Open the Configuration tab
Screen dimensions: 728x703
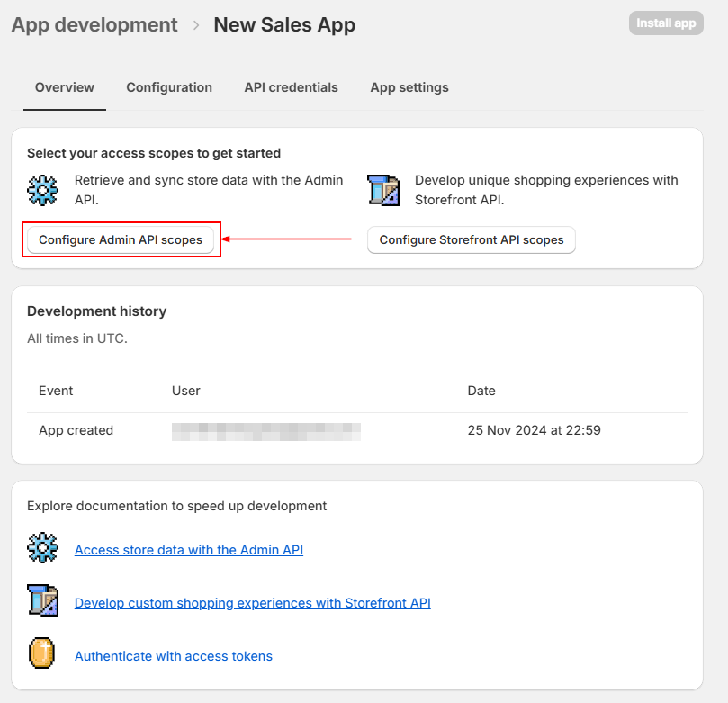click(169, 87)
